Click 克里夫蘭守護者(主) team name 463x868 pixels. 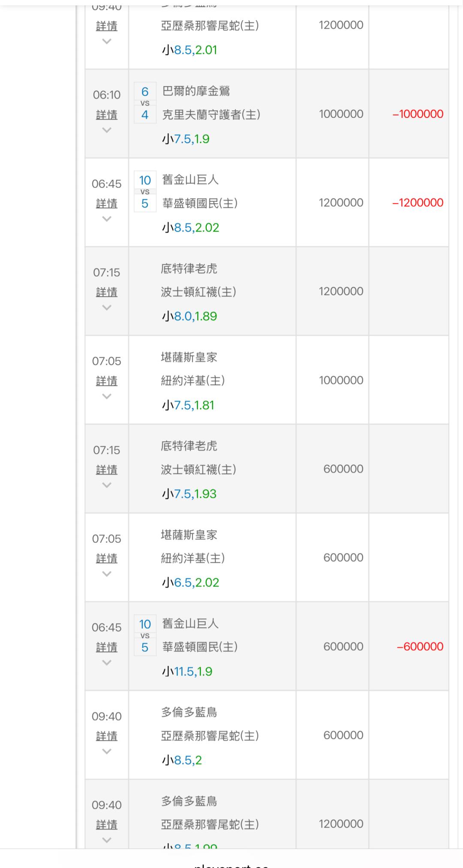coord(211,114)
